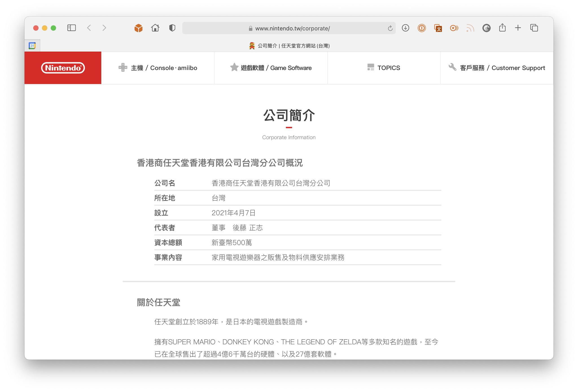Click the 代表者 row label
Image resolution: width=578 pixels, height=392 pixels.
tap(165, 228)
